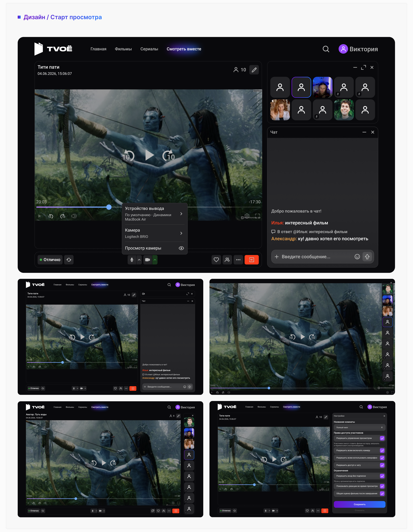This screenshot has width=413, height=532.
Task: Collapse the green camera options arrow in the top mockup
Action: 155,260
